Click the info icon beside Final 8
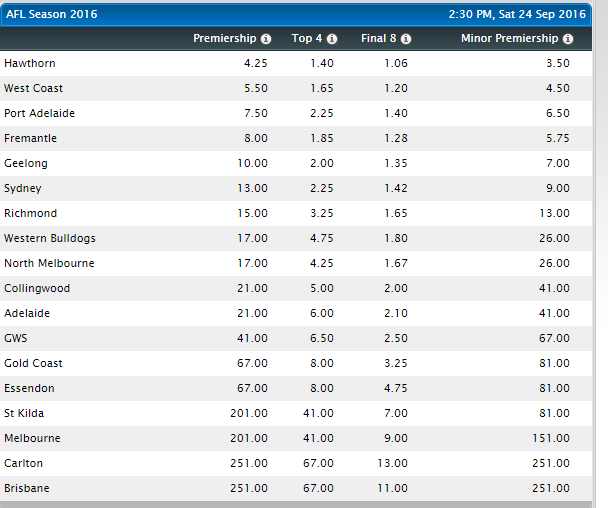The width and height of the screenshot is (608, 508). point(406,39)
